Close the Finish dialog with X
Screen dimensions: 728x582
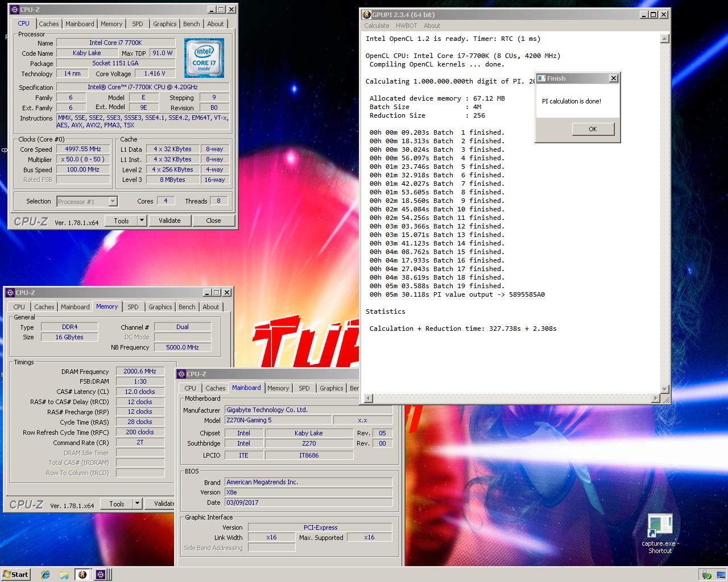coord(613,78)
